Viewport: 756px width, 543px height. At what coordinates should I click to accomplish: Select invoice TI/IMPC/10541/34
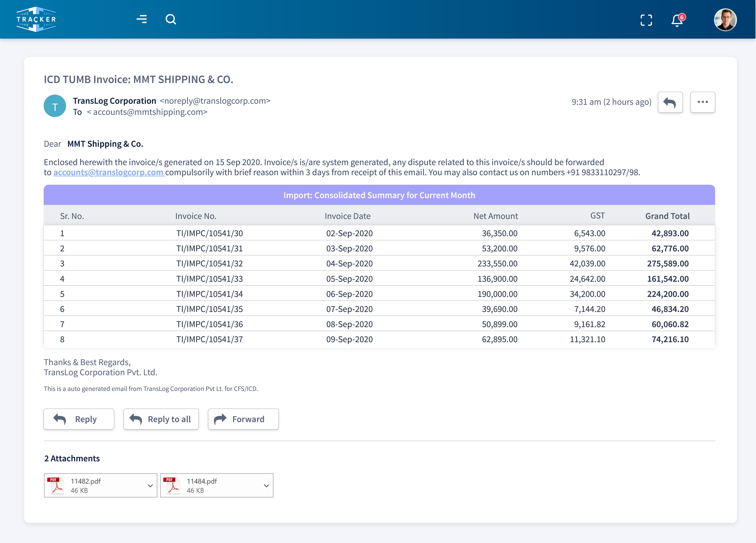click(209, 294)
